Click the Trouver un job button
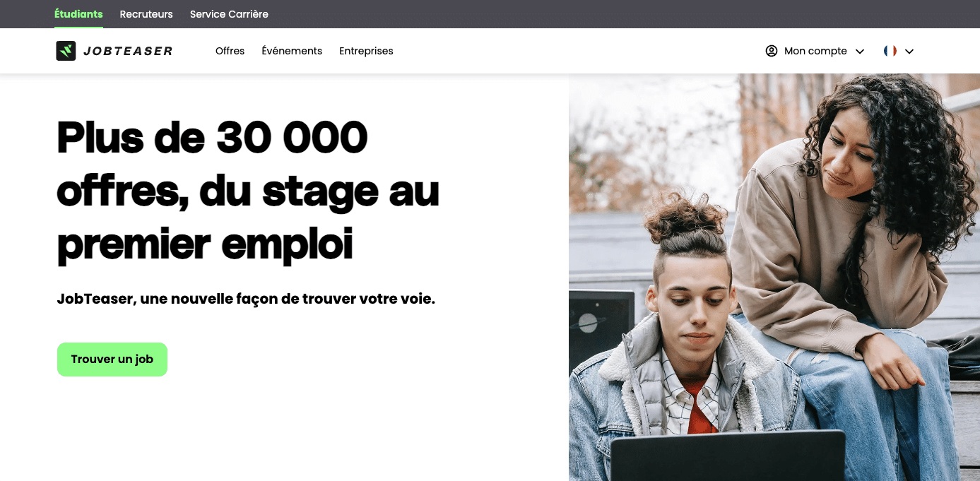 click(x=112, y=360)
